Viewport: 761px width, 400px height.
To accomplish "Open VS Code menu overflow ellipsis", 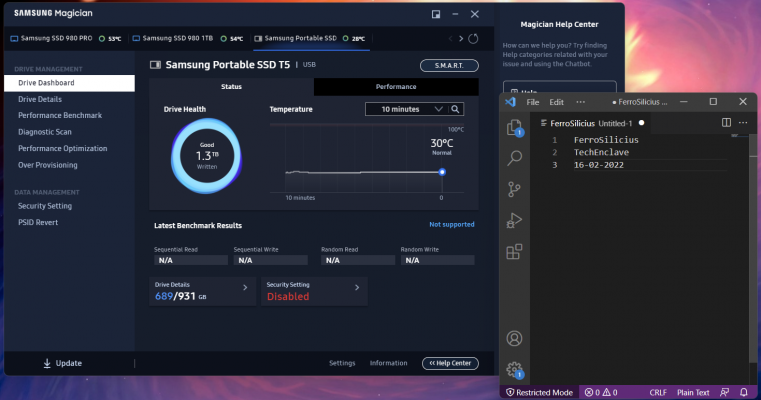I will click(580, 102).
